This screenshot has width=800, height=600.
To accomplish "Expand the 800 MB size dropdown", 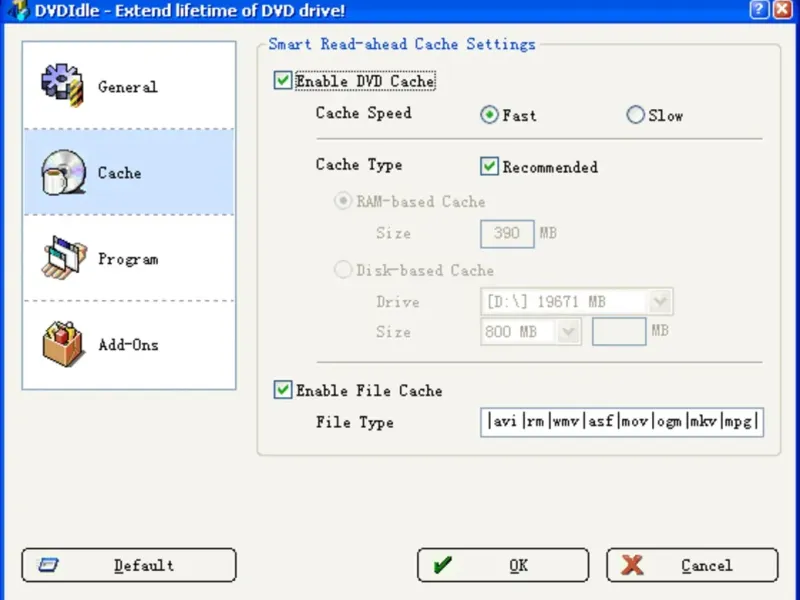I will pos(570,332).
